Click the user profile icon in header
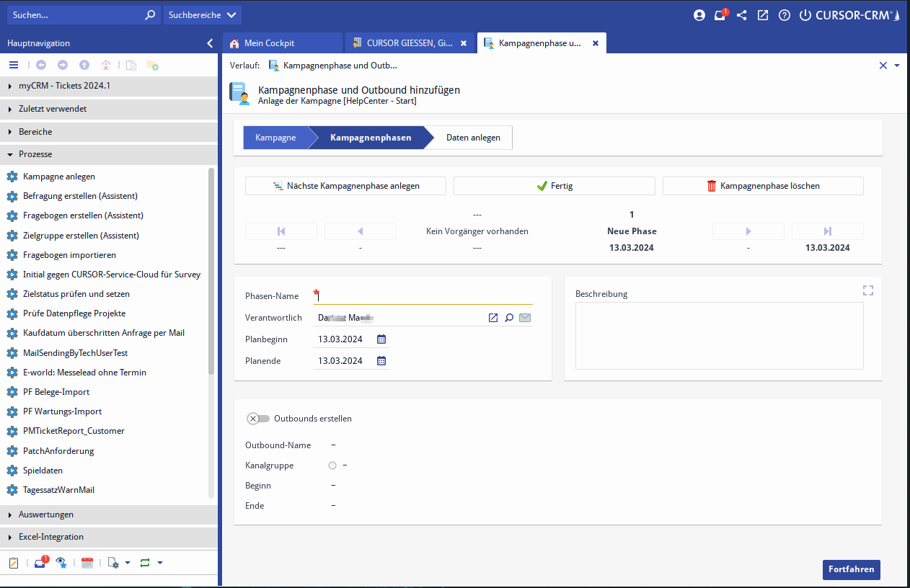Image resolution: width=910 pixels, height=588 pixels. [699, 15]
